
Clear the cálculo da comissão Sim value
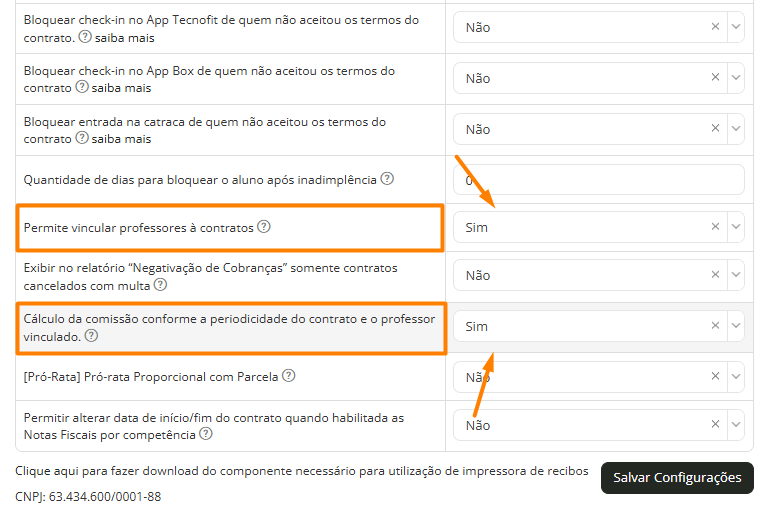pos(715,326)
